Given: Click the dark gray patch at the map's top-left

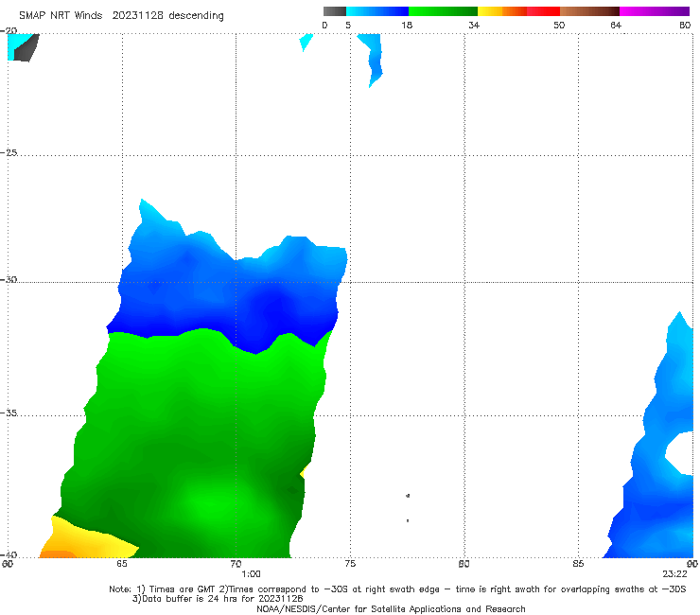Looking at the screenshot, I should click(26, 47).
